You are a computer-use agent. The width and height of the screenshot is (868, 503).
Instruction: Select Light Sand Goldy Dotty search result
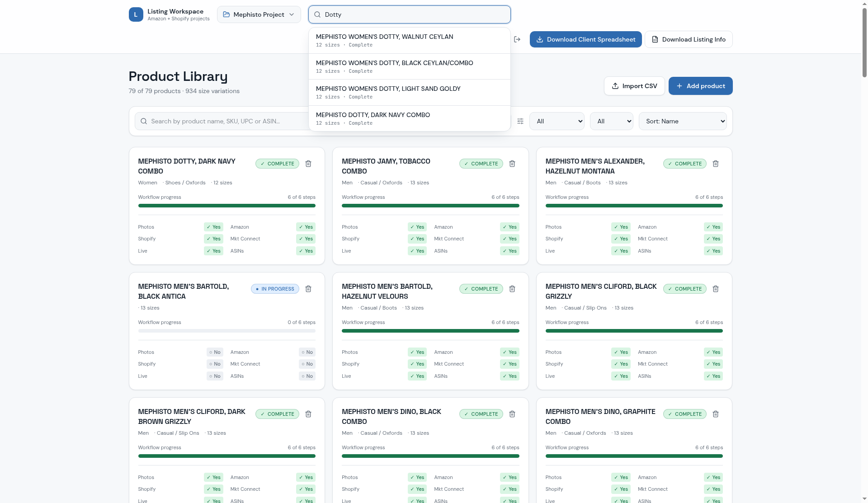(x=410, y=93)
